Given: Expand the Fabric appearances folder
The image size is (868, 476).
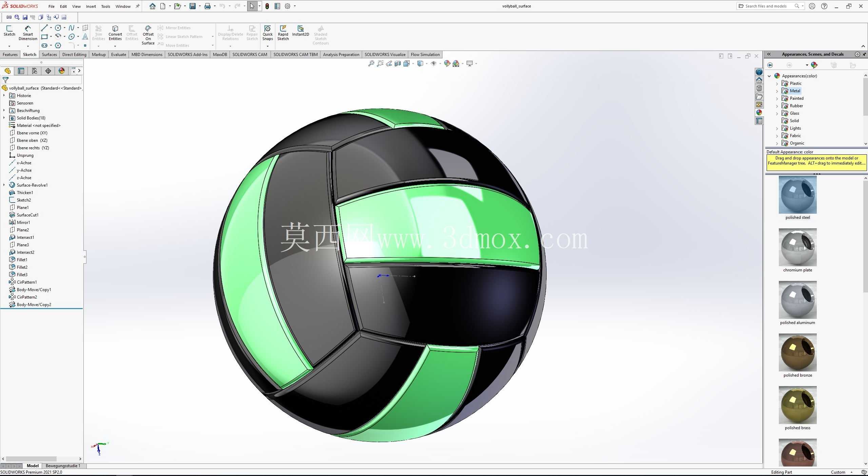Looking at the screenshot, I should pos(777,136).
